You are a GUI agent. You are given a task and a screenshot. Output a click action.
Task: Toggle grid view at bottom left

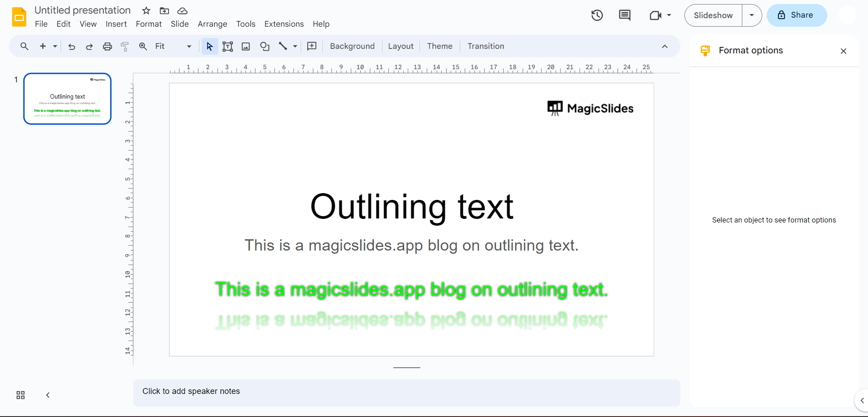pyautogui.click(x=20, y=395)
